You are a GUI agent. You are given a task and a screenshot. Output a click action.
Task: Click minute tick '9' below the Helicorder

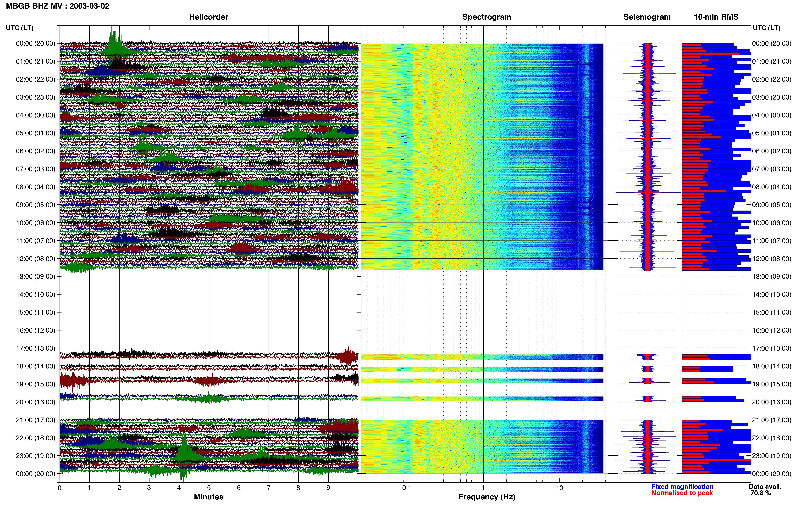click(x=328, y=488)
